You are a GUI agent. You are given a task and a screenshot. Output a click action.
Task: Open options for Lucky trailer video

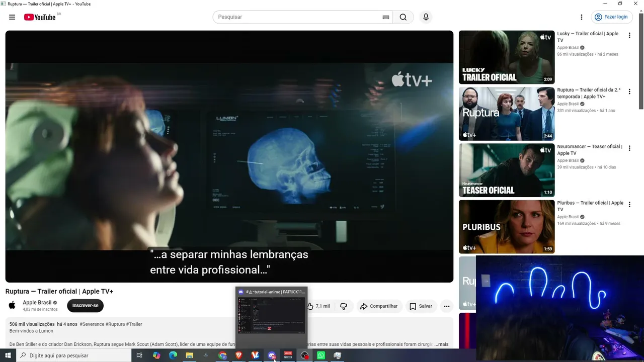pyautogui.click(x=629, y=35)
